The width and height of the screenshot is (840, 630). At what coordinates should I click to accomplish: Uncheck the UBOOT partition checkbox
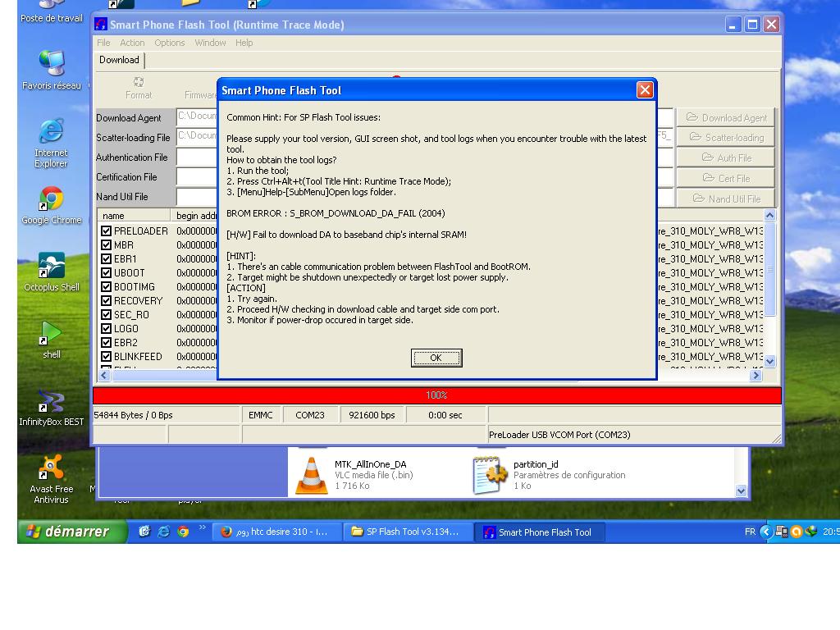(x=106, y=272)
